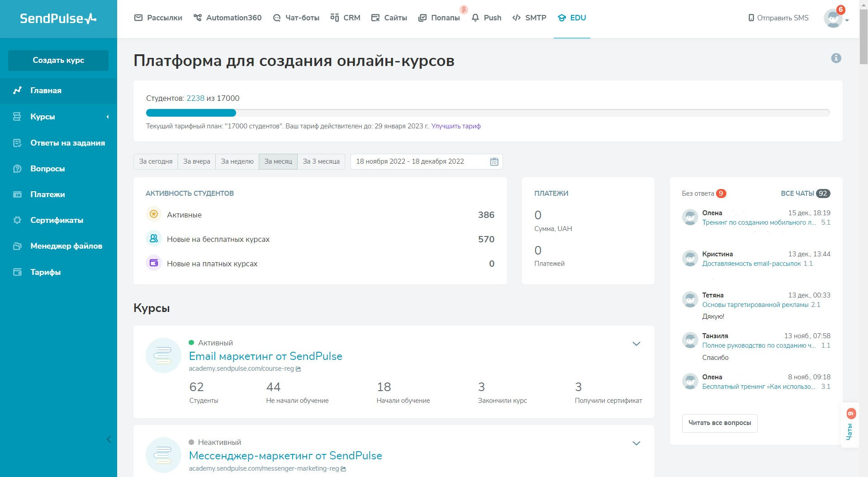Click the Push bell icon in top menu

click(x=475, y=18)
